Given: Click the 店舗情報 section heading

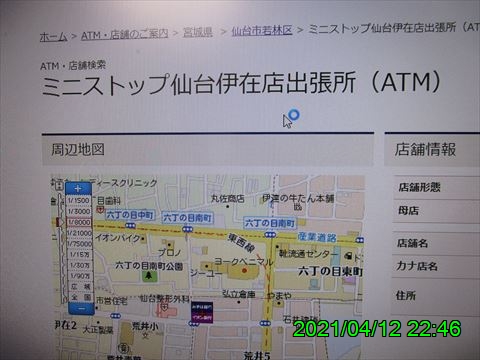Looking at the screenshot, I should click(x=425, y=150).
